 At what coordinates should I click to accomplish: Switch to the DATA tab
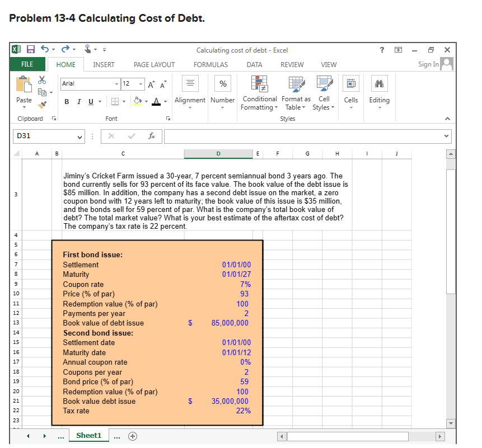click(254, 65)
